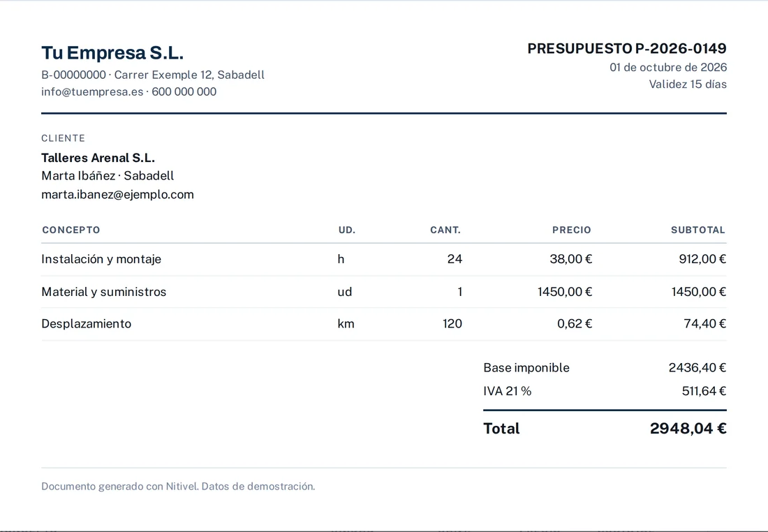768x532 pixels.
Task: Click the SUBTOTAL column header
Action: (698, 230)
